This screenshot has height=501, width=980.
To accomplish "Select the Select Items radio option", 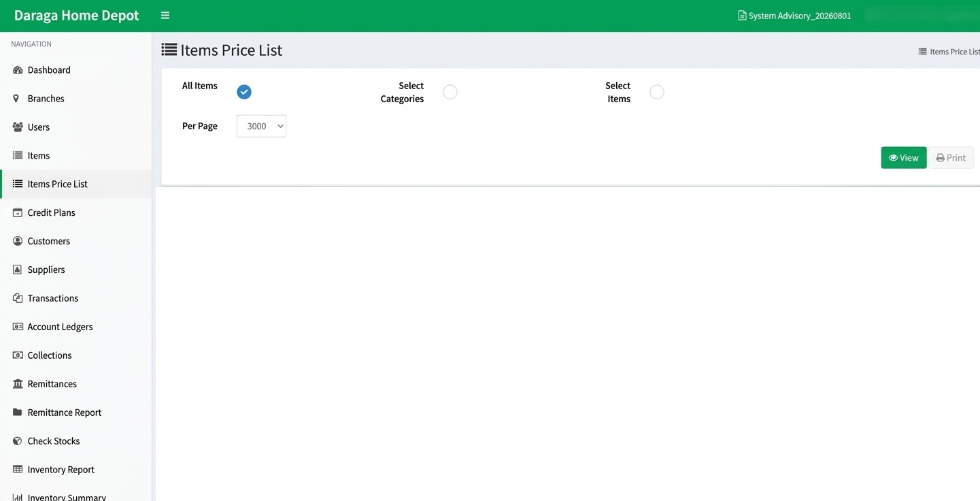I will tap(657, 92).
